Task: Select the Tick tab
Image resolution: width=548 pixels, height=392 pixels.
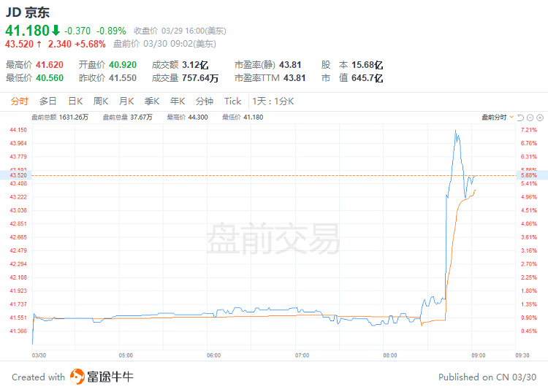Action: [x=233, y=101]
